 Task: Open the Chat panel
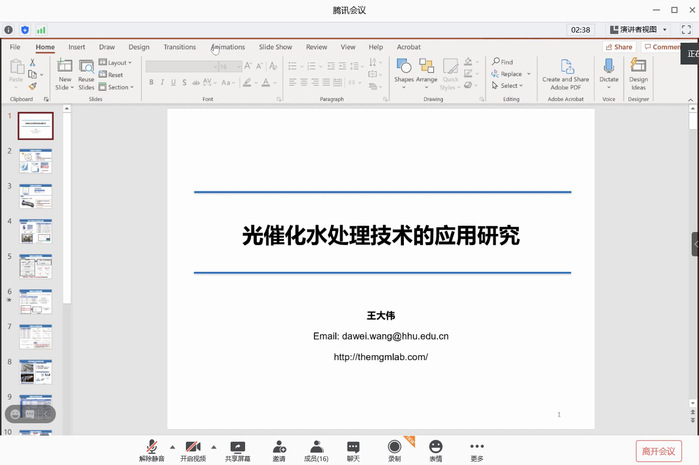(x=353, y=447)
